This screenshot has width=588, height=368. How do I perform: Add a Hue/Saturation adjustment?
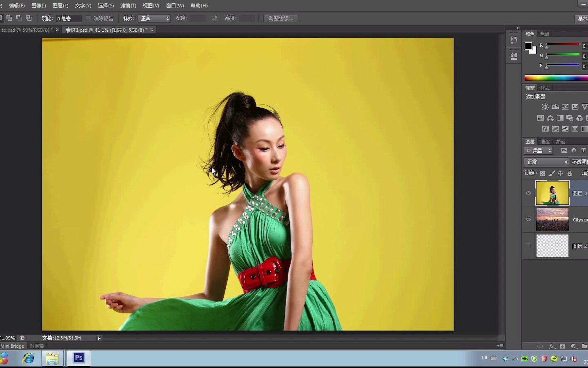(540, 118)
